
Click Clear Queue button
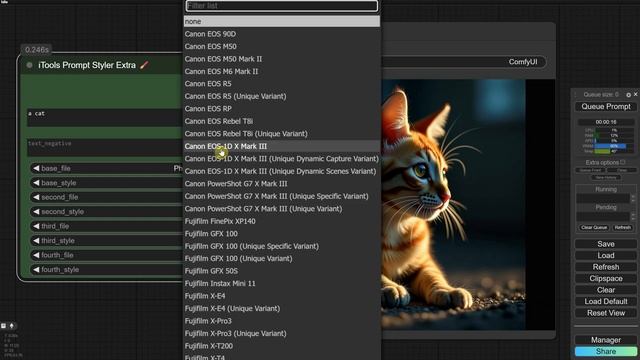[594, 227]
